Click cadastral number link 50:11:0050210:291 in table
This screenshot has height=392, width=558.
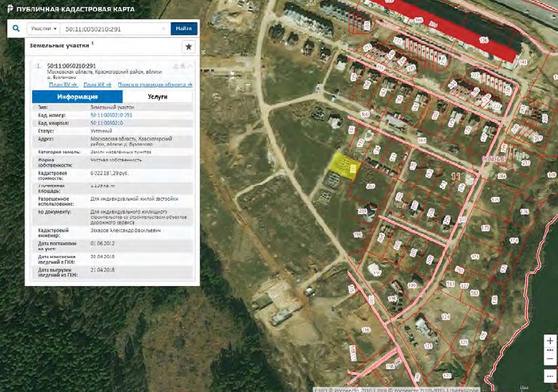coord(111,115)
